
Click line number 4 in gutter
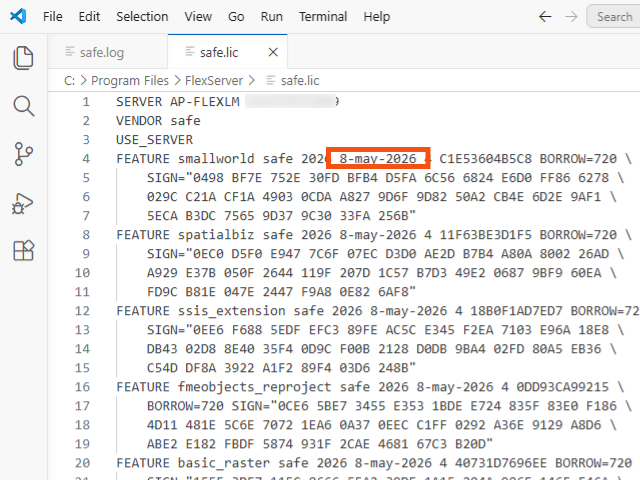click(x=86, y=159)
